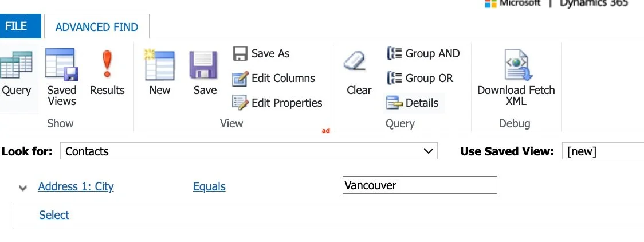Screen dimensions: 644x242
Task: Expand the Look for Contacts dropdown
Action: coord(249,151)
